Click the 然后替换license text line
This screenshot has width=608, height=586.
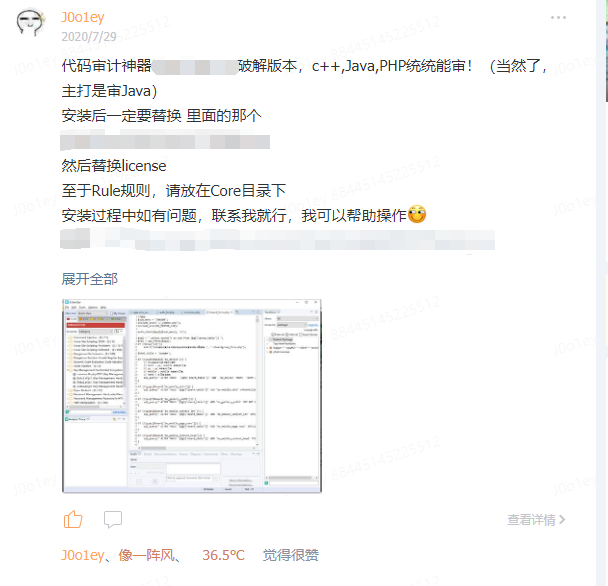coord(114,166)
